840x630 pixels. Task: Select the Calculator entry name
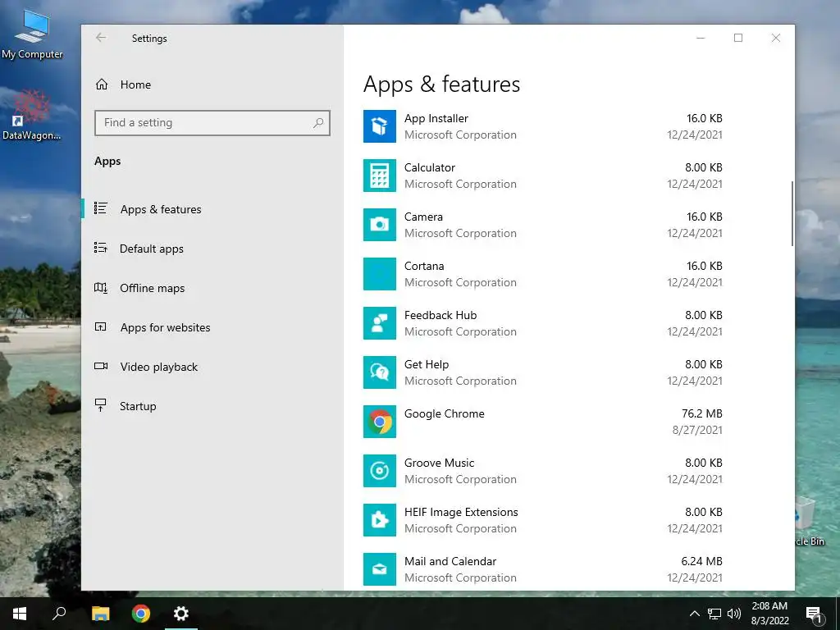coord(430,167)
